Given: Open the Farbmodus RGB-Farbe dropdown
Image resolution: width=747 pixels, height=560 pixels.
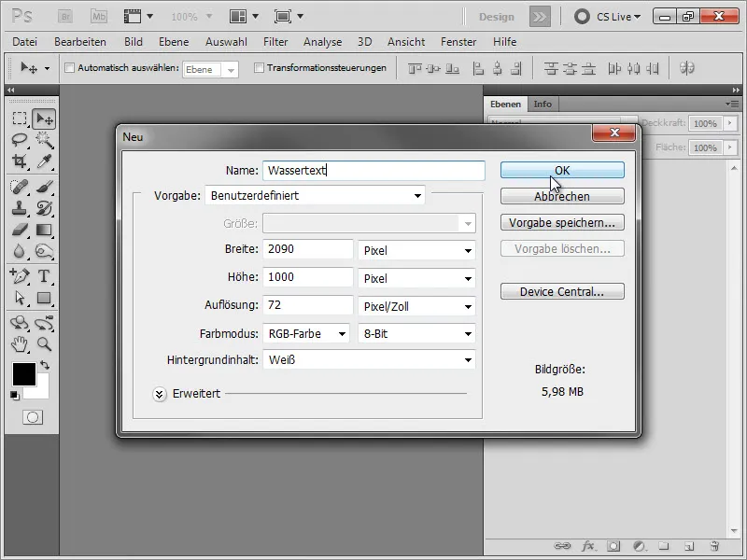Looking at the screenshot, I should [306, 334].
